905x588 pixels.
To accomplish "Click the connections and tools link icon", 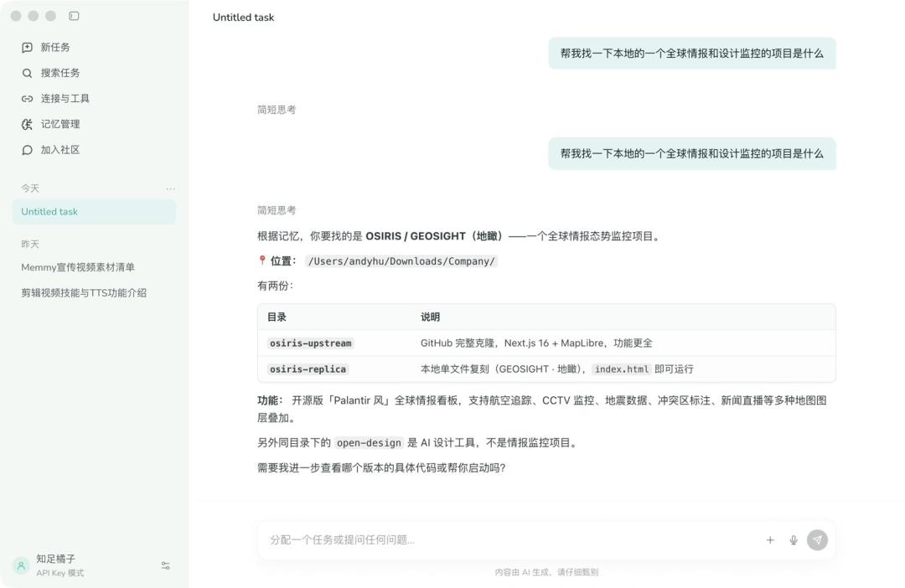I will [27, 99].
